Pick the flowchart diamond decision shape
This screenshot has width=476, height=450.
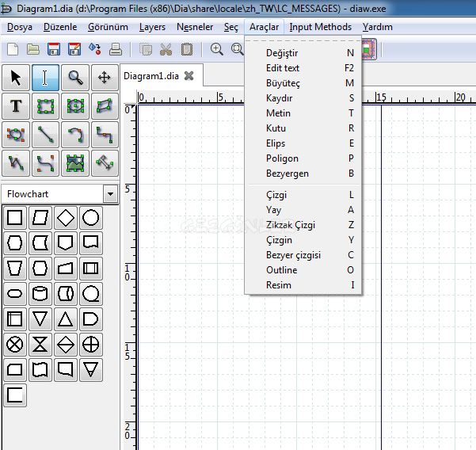[x=66, y=218]
